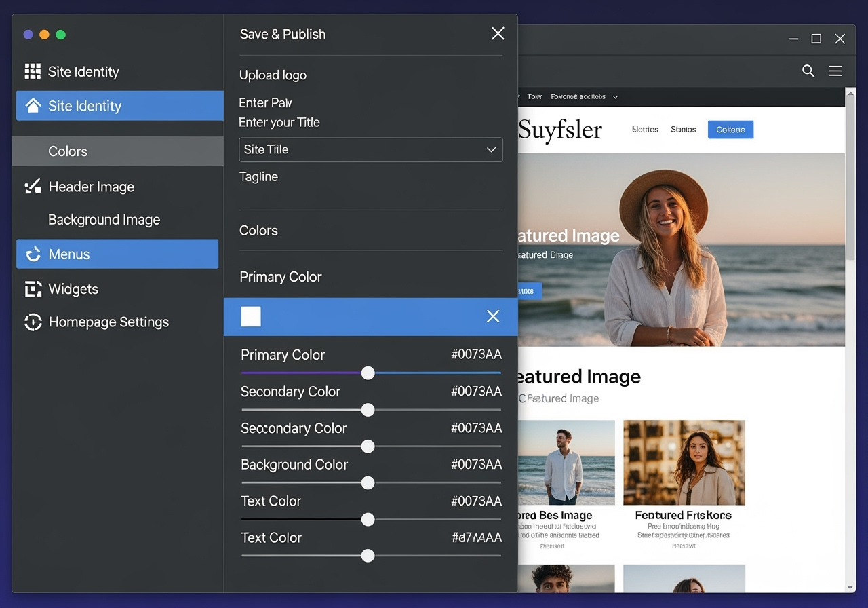Screen dimensions: 868x608
Task: Click the hero photo of the woman in a hat
Action: (682, 250)
